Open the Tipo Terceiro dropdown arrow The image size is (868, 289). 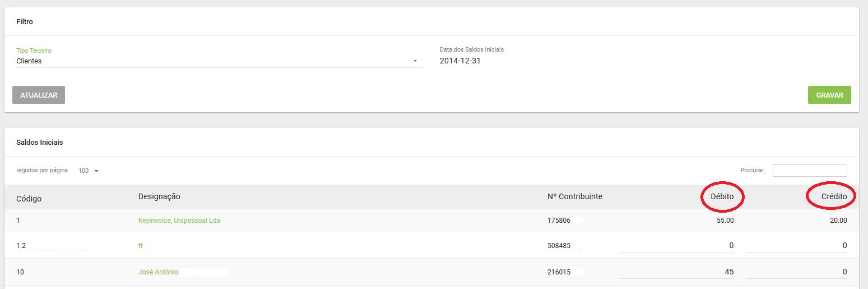[x=415, y=61]
